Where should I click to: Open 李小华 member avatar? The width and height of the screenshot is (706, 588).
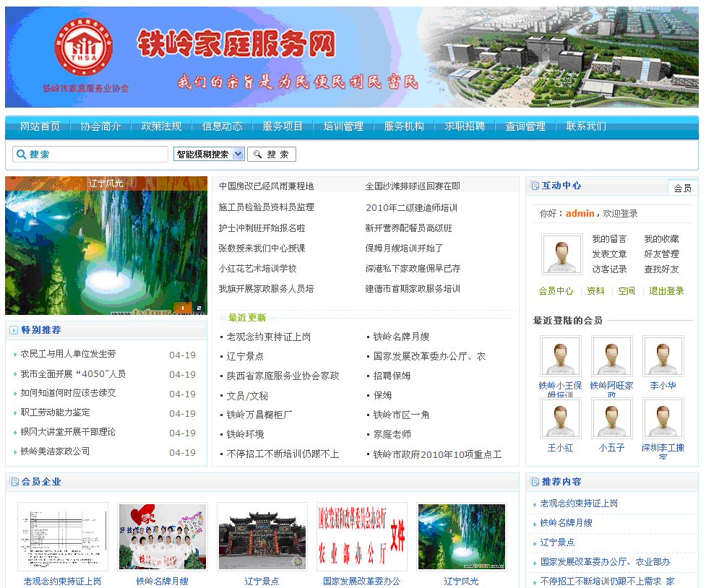[663, 356]
